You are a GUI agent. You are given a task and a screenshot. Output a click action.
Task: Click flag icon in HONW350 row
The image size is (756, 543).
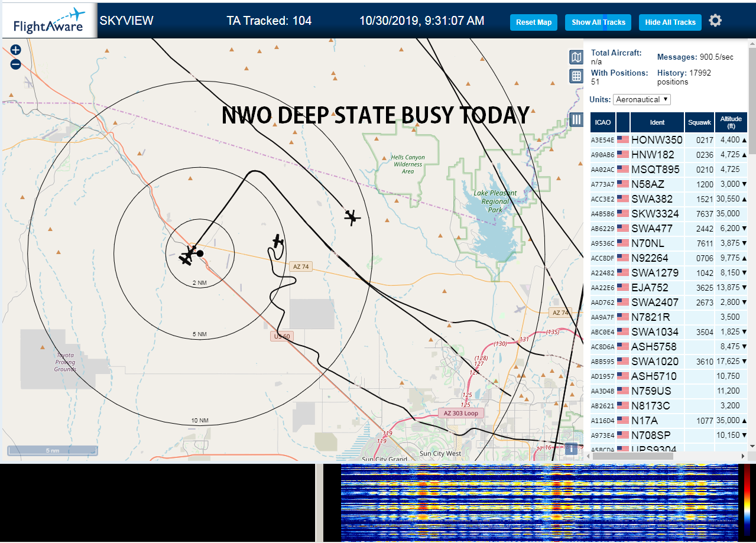(623, 140)
